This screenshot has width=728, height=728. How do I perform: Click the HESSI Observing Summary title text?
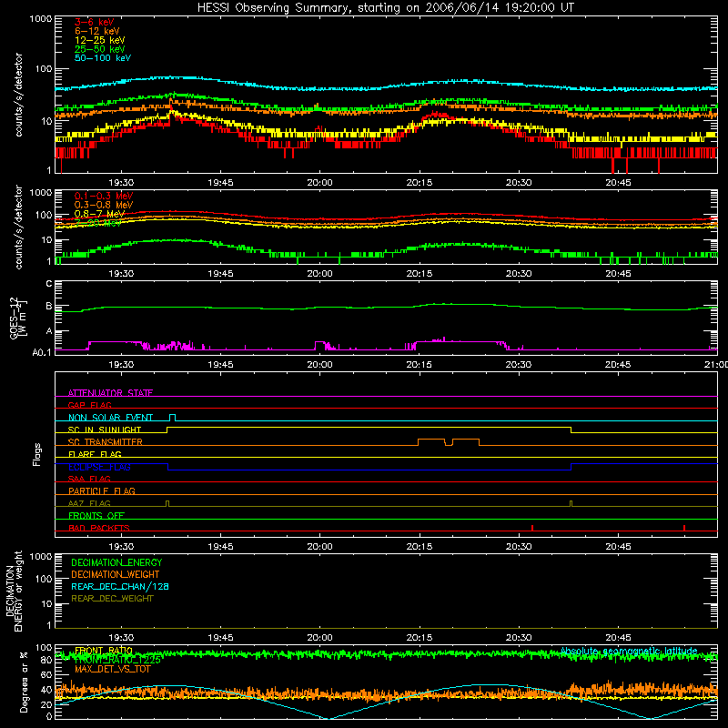pos(385,8)
